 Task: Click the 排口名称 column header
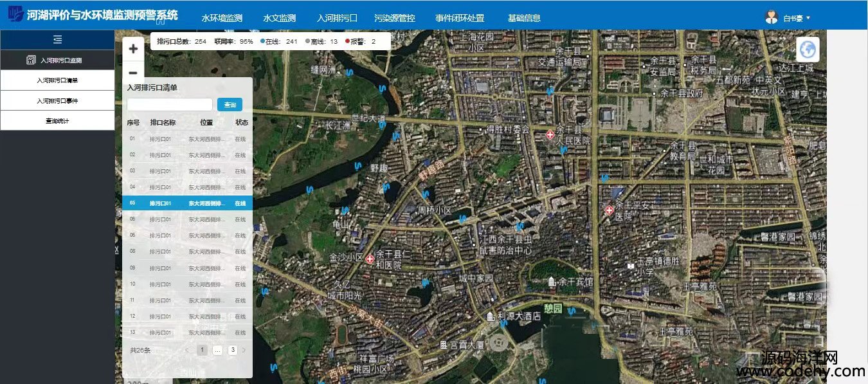[x=163, y=122]
